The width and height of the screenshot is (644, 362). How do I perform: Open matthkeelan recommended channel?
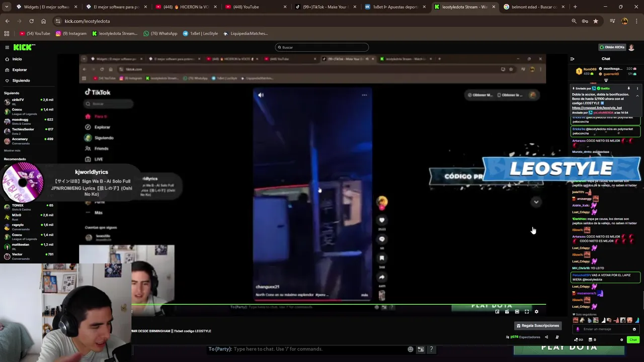click(28, 246)
